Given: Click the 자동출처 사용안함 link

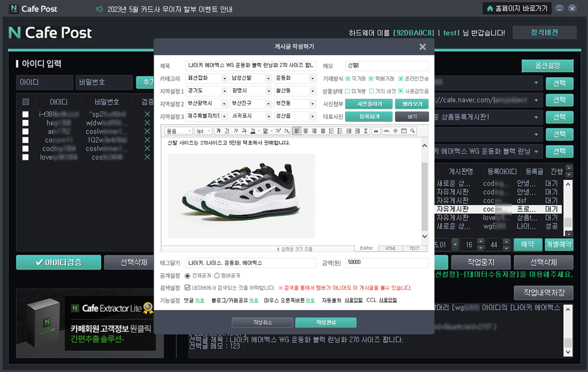Looking at the screenshot, I should (353, 300).
